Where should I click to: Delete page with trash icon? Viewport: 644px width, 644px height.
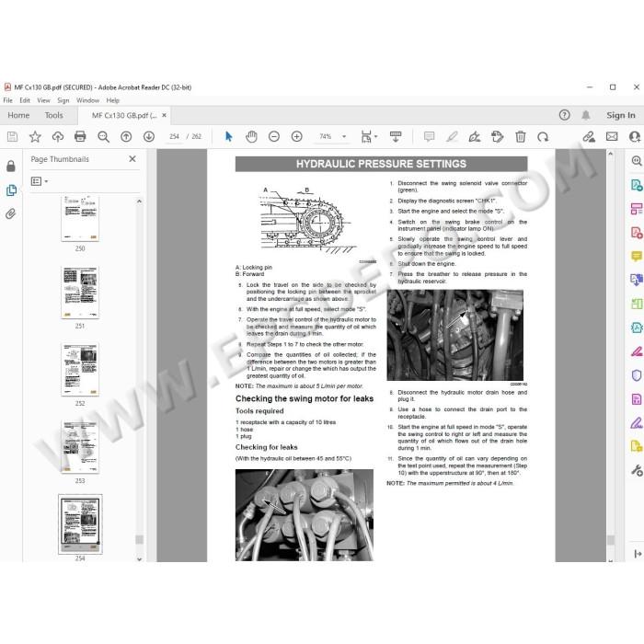pos(521,137)
